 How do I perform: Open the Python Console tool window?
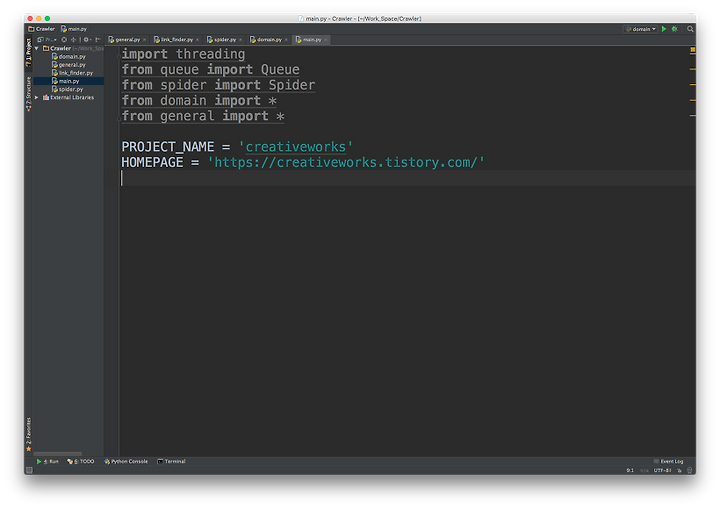[126, 461]
